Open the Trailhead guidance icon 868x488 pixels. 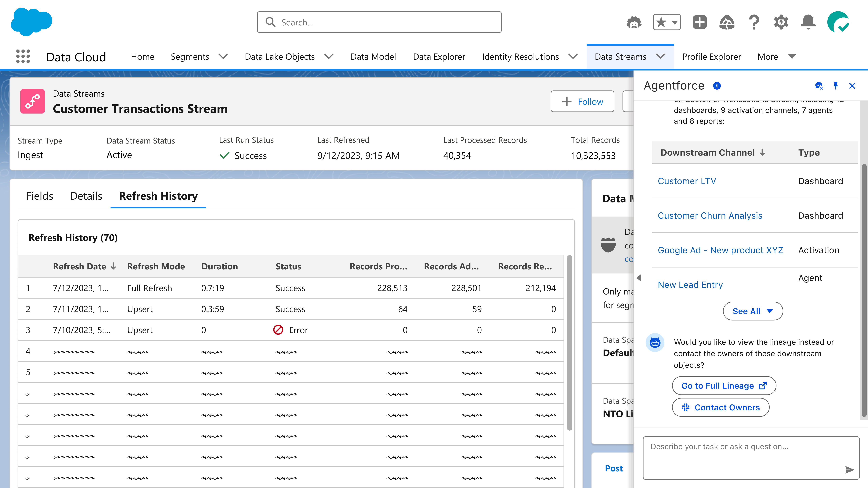pos(727,23)
